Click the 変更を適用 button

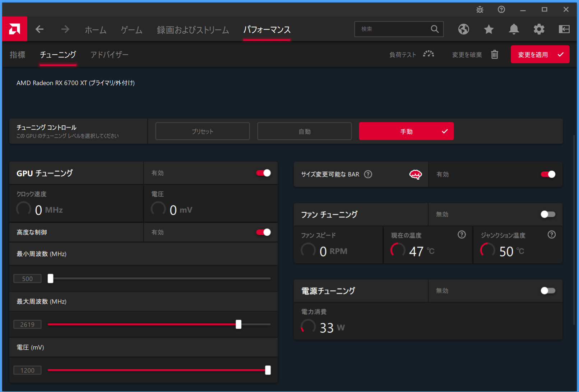pyautogui.click(x=540, y=54)
